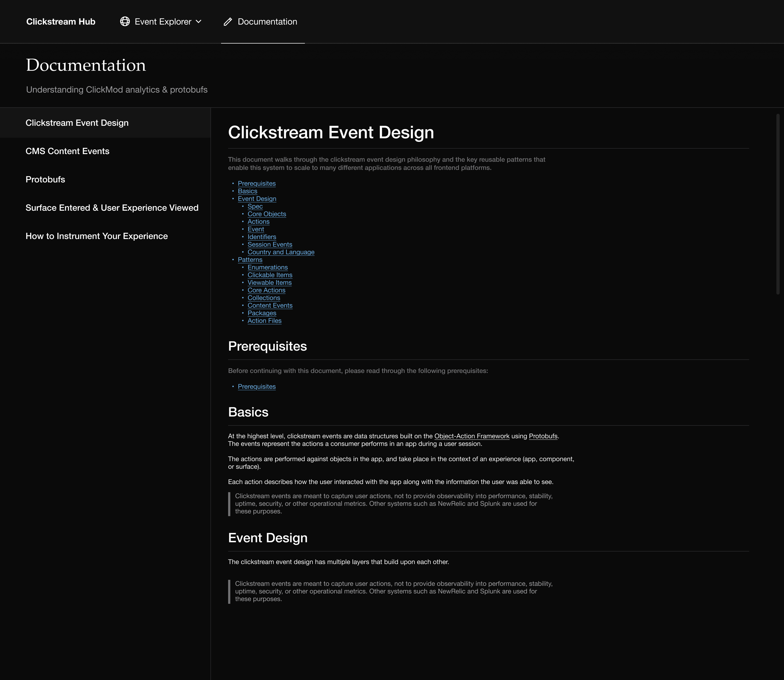Open How to Instrument Your Experience

[x=96, y=236]
